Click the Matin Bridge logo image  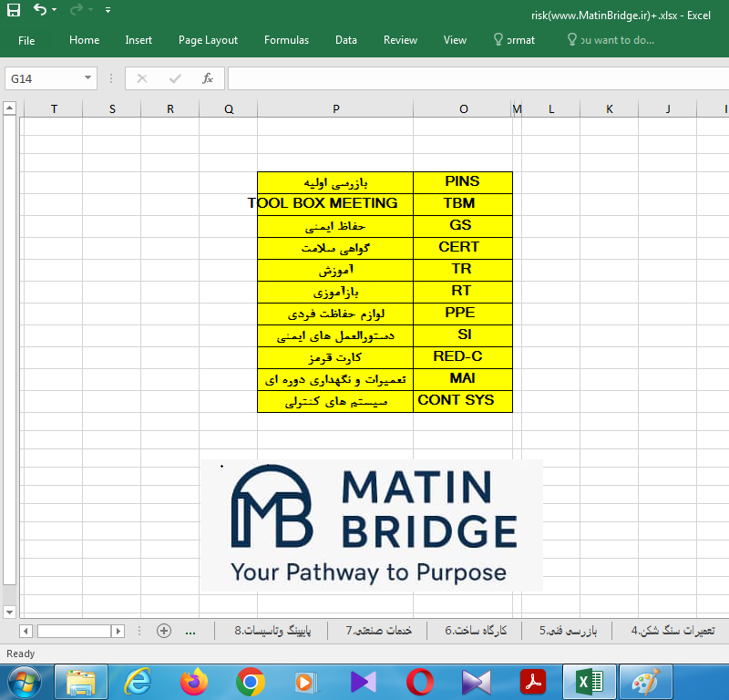click(x=371, y=525)
